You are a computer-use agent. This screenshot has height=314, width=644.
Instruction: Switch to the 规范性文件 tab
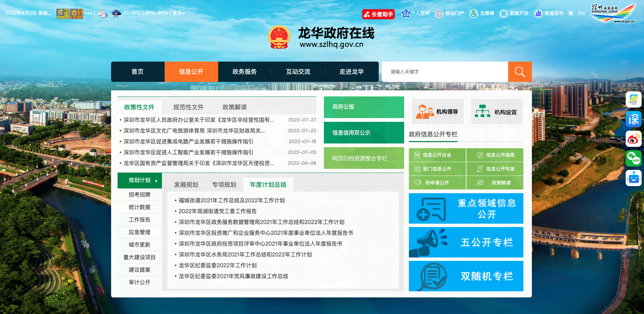pos(188,107)
